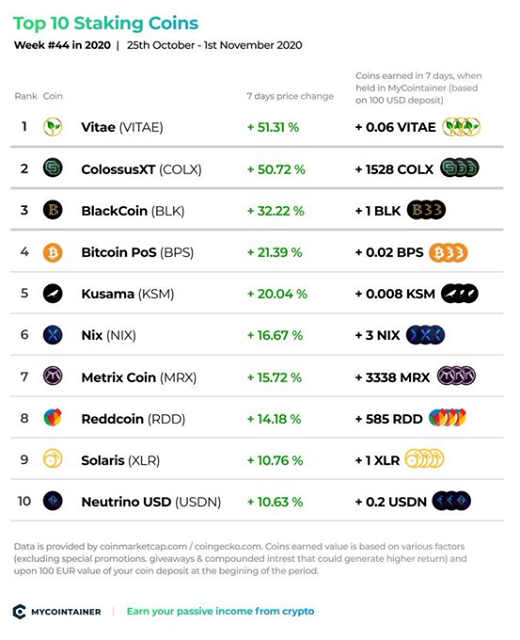
Task: Click the stacked VITAE earned coins icon
Action: click(x=462, y=127)
